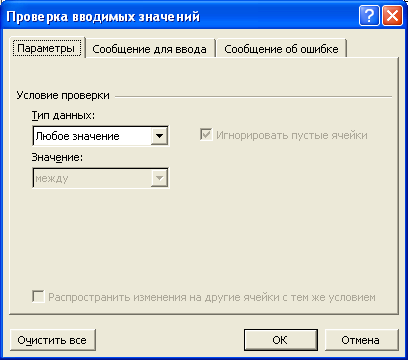Open the Сообщение об ошибке tab
This screenshot has height=360, width=408.
coord(281,49)
